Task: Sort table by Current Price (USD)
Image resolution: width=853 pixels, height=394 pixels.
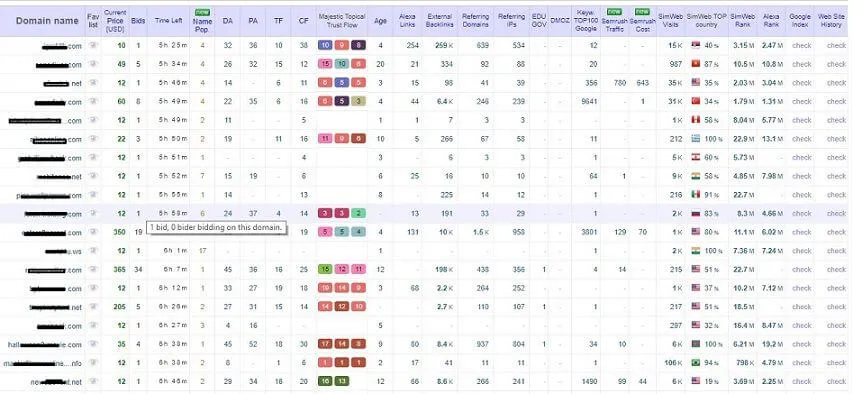Action: coord(115,21)
